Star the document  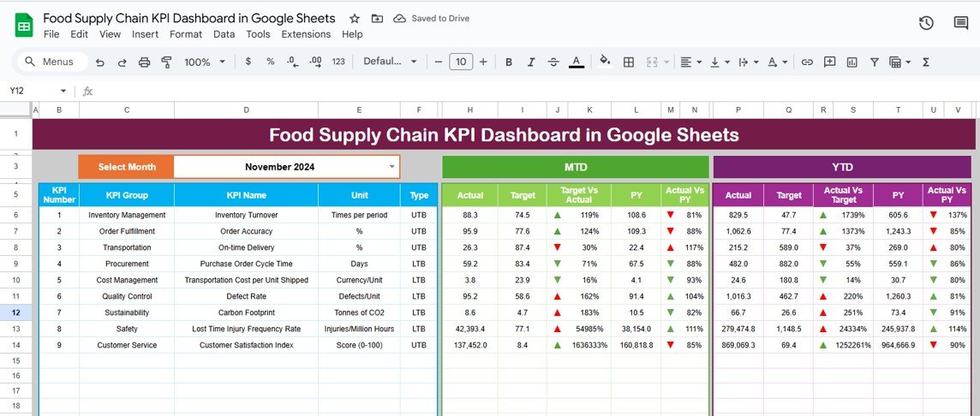point(355,19)
